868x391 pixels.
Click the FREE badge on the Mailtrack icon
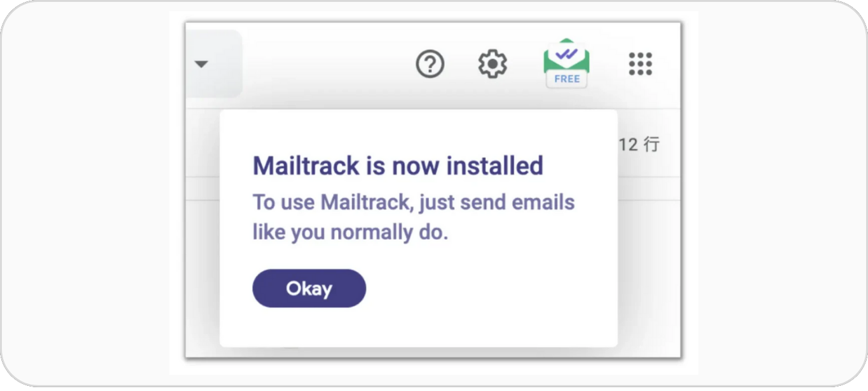566,79
